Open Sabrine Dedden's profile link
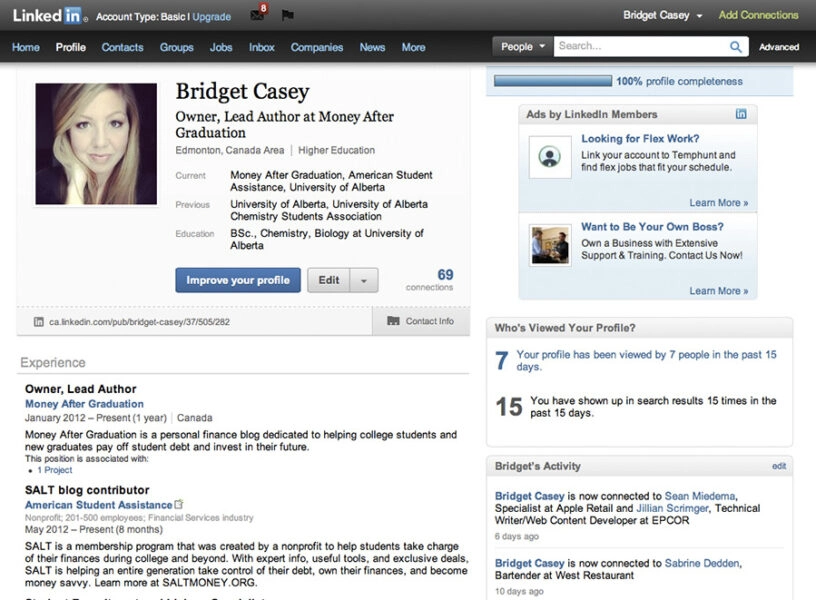Screen dimensions: 816x600 coord(702,563)
